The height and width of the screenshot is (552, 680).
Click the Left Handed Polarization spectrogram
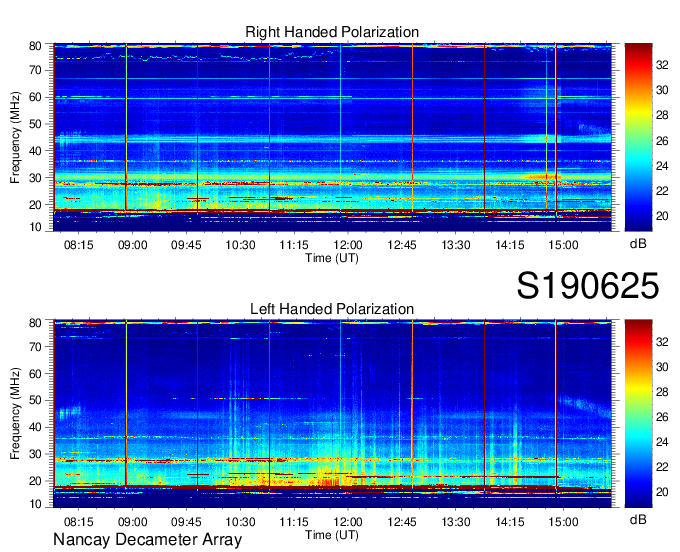tap(332, 414)
